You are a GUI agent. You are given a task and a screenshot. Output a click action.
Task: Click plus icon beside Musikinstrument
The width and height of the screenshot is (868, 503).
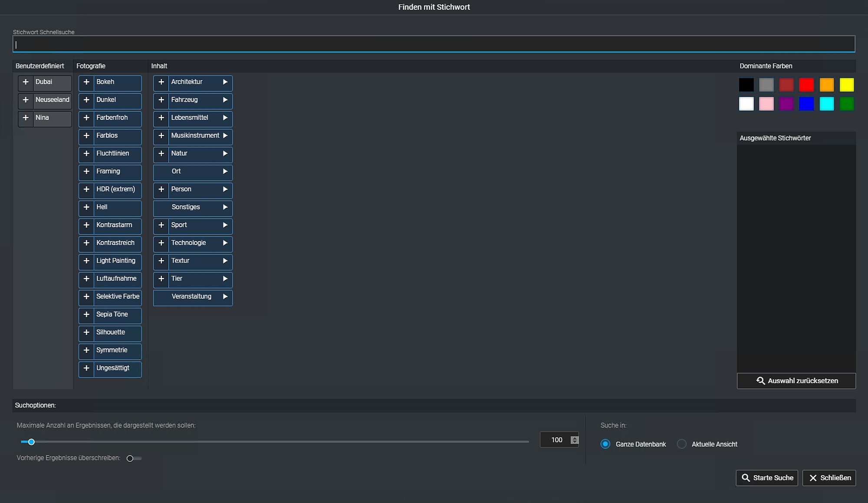pos(161,136)
